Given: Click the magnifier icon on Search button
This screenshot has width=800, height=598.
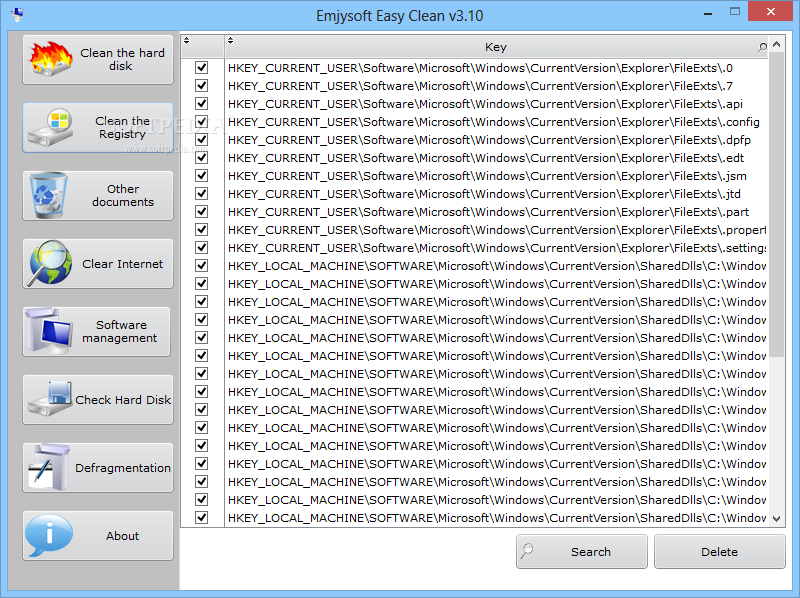Looking at the screenshot, I should pos(528,551).
